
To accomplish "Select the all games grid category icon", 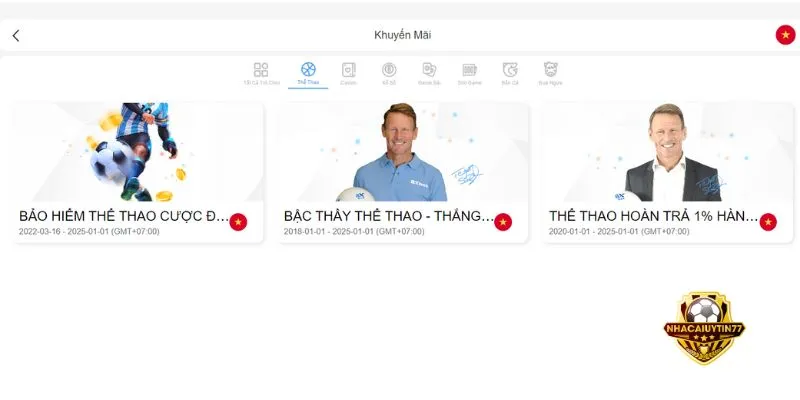I will [x=261, y=69].
